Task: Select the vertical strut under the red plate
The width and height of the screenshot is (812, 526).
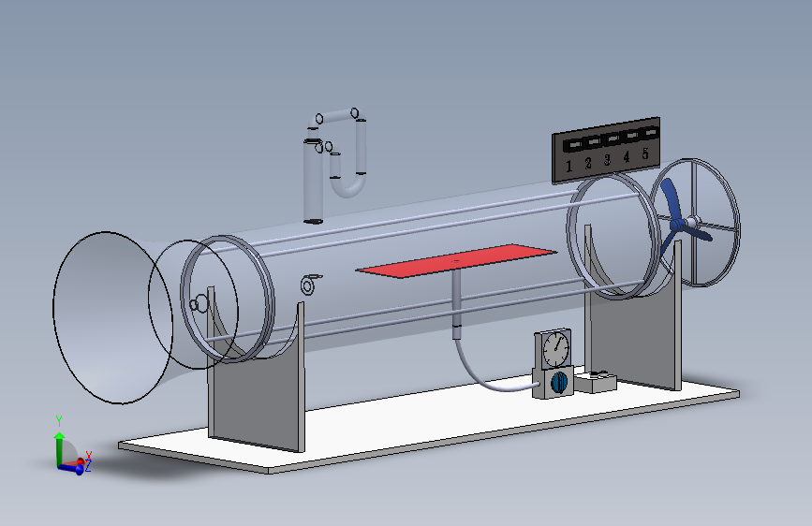Action: (x=456, y=304)
